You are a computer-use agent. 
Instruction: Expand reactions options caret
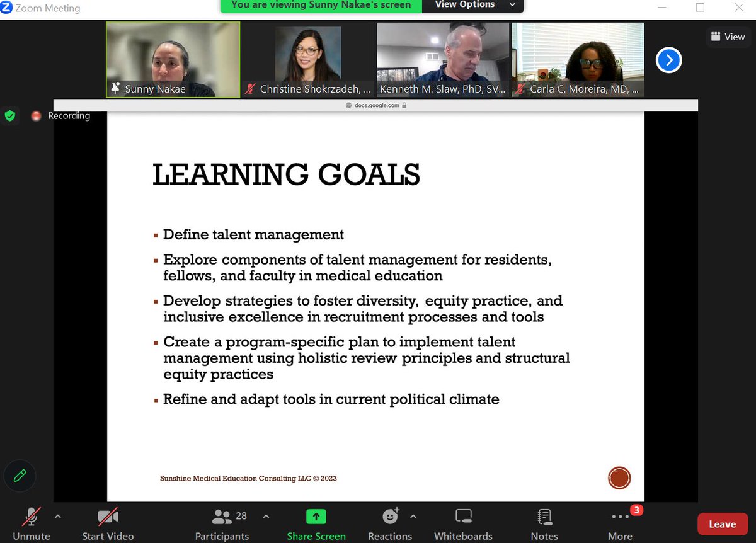pos(413,517)
